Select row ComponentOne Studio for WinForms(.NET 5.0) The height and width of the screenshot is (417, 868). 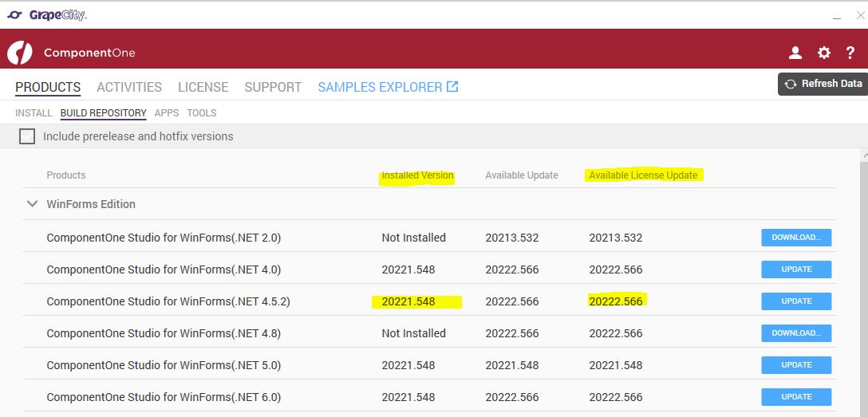[x=429, y=365]
